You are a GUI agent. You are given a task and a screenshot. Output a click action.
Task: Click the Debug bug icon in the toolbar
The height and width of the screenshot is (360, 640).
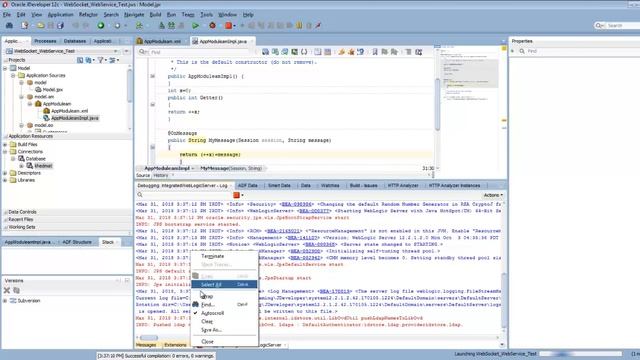pos(212,25)
